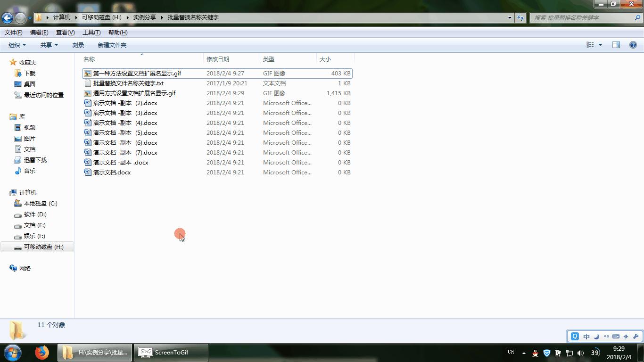
Task: Select the 批量替换文件名称关键字.txt file
Action: (x=128, y=83)
